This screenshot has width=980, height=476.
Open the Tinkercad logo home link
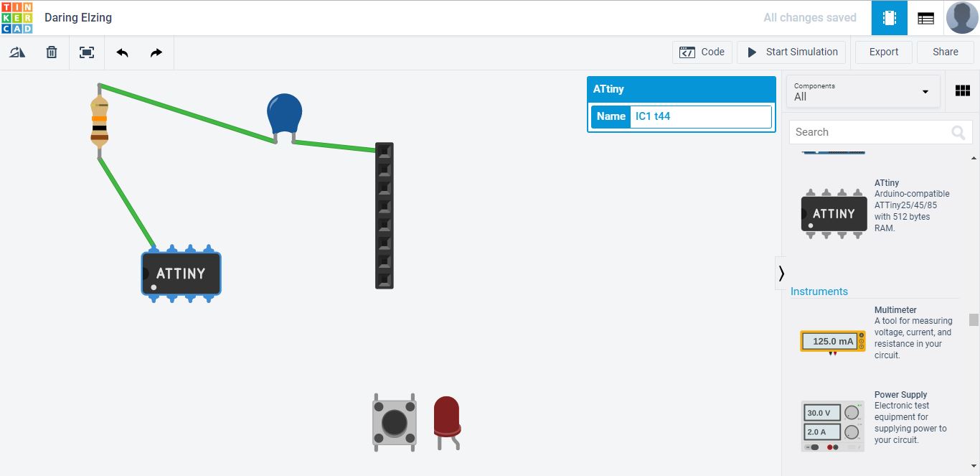click(x=17, y=17)
